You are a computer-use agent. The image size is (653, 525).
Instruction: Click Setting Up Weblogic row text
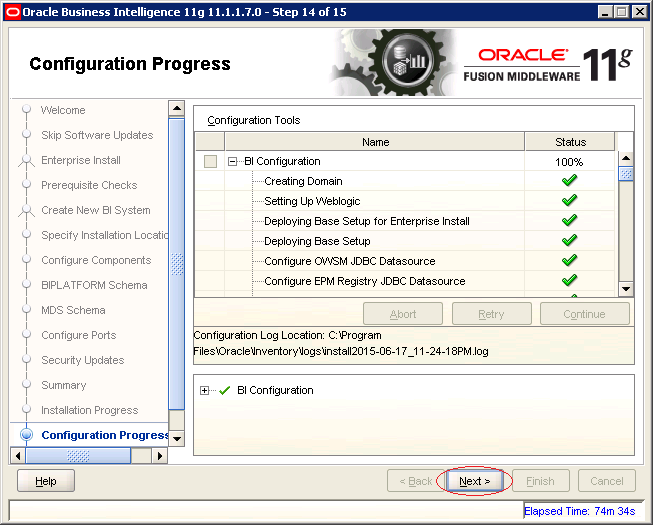(x=312, y=201)
